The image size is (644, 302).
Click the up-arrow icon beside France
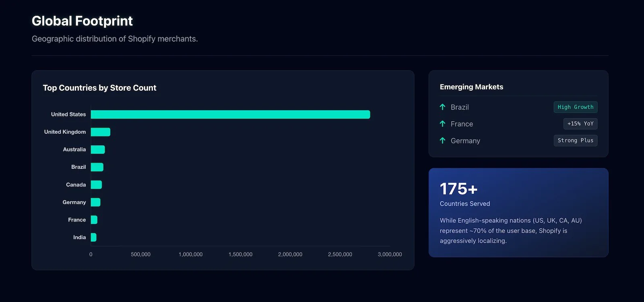(x=442, y=124)
